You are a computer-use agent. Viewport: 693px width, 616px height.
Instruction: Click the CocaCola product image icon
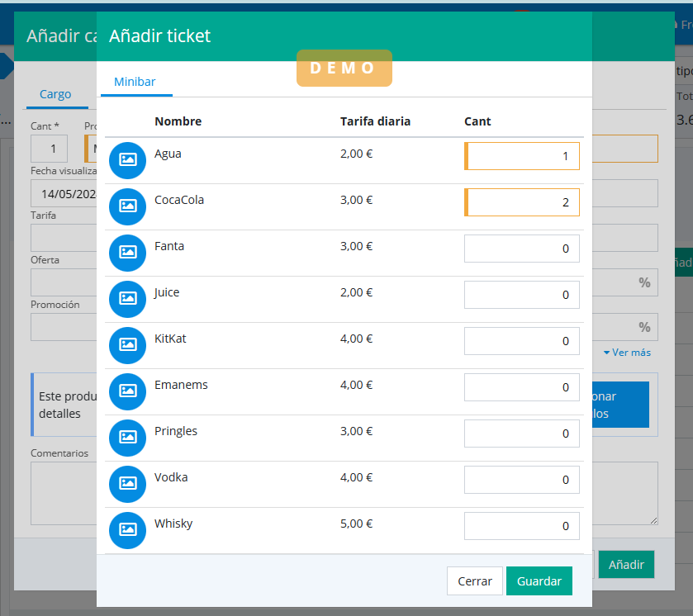point(127,206)
